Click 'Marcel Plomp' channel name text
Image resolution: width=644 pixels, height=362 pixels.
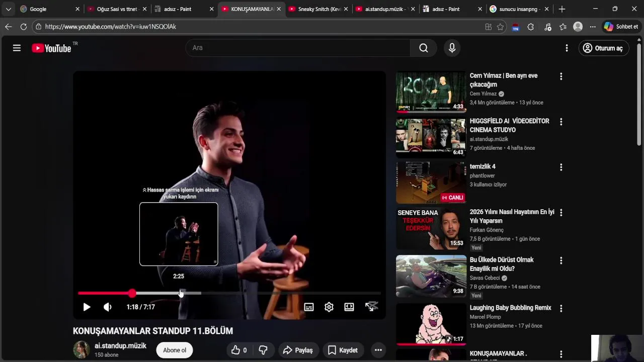coord(486,317)
